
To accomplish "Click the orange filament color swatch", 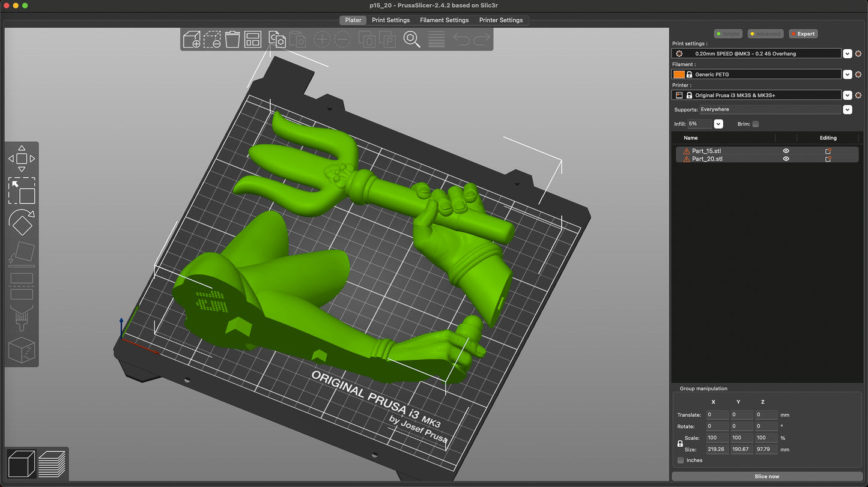I will tap(679, 74).
